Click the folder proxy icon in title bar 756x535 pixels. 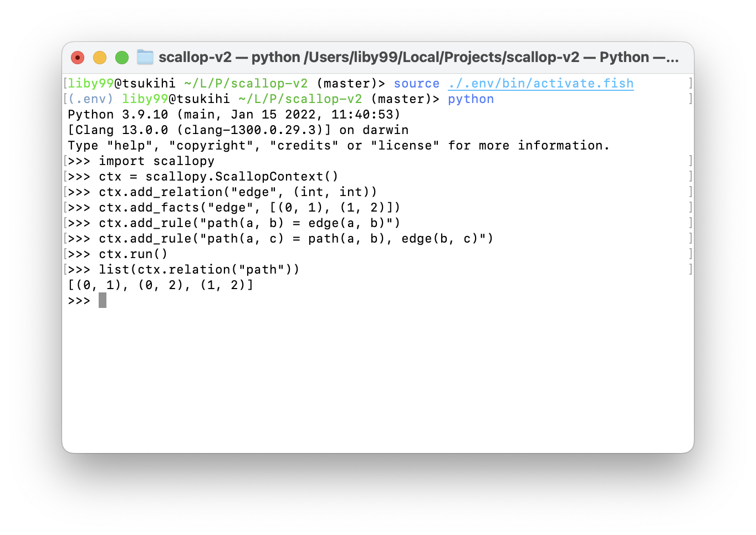click(145, 57)
